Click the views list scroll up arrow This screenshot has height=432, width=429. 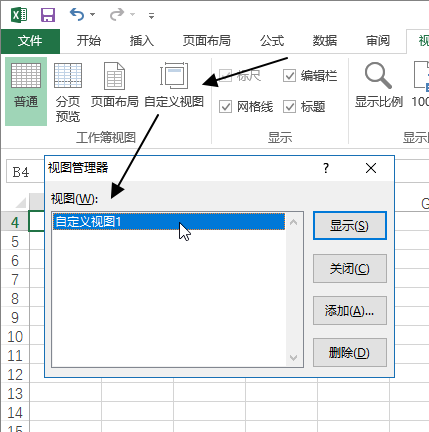click(294, 222)
